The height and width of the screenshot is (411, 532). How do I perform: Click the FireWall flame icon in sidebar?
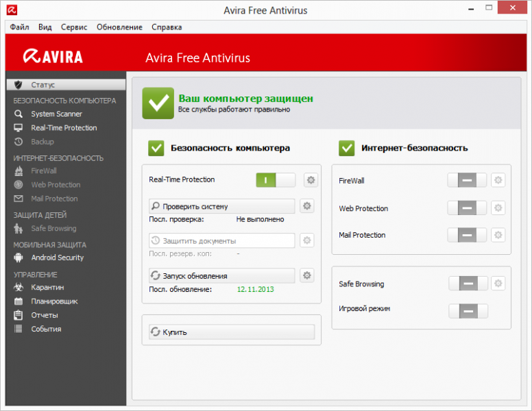click(19, 171)
